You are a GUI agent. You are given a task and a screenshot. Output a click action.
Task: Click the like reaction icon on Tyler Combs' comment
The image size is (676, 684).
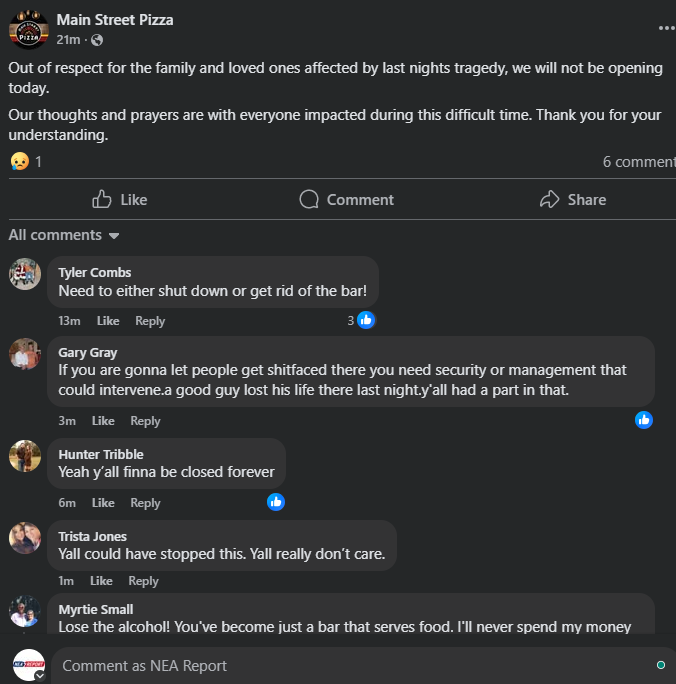(x=366, y=320)
